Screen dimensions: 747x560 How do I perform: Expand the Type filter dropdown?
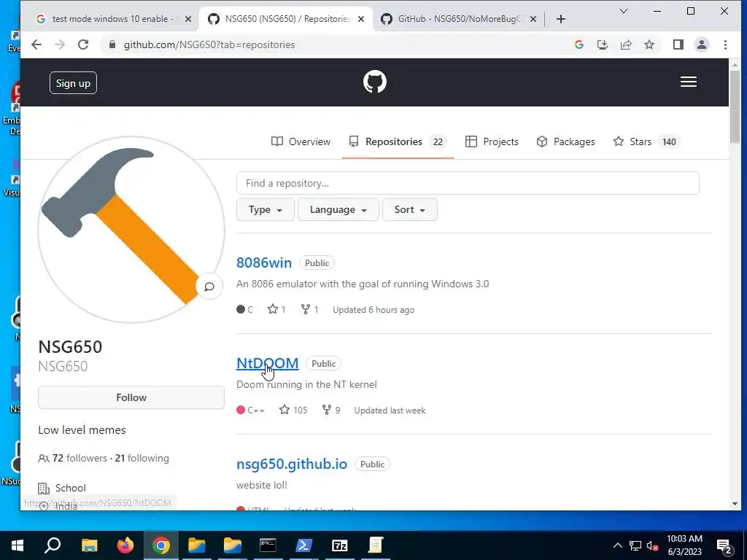(266, 209)
